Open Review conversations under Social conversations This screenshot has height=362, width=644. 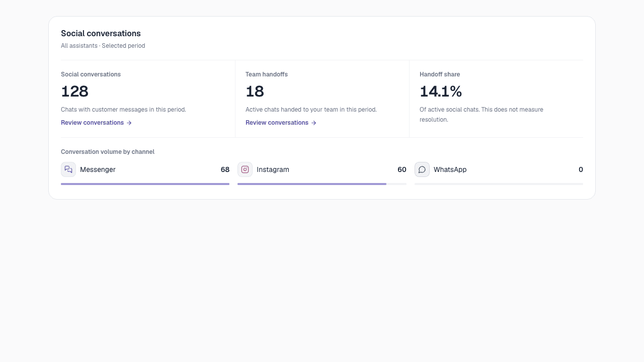96,123
